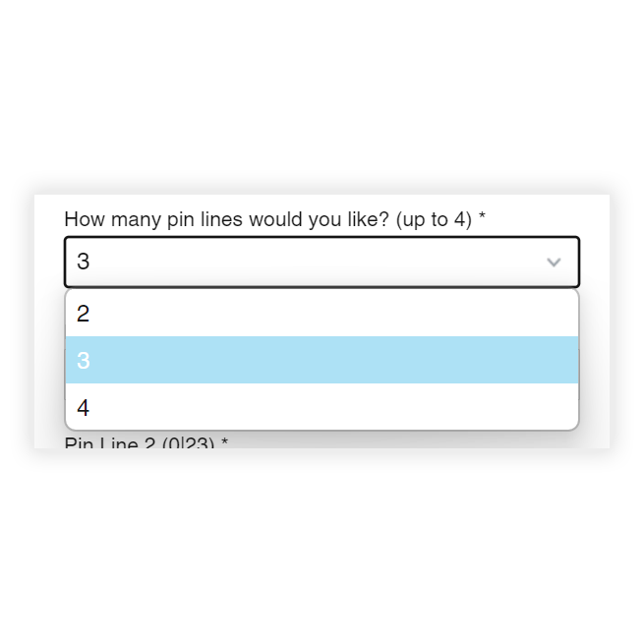Pick 4 pin lines in the open list
The height and width of the screenshot is (644, 644).
(x=322, y=407)
